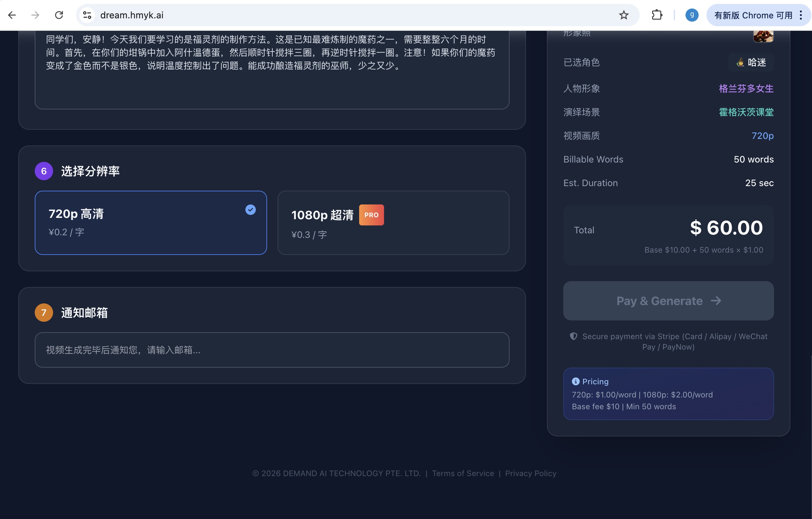The height and width of the screenshot is (519, 812).
Task: Select the 720p 高清 resolution option
Action: pyautogui.click(x=151, y=222)
